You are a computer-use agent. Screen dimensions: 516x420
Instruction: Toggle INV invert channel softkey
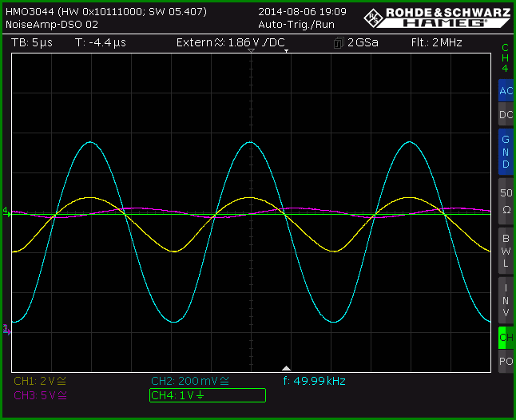pos(506,300)
